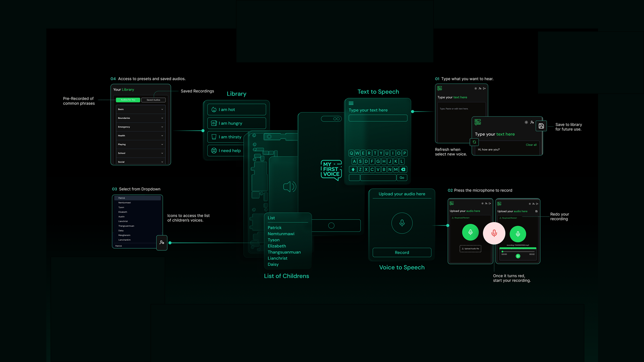This screenshot has height=362, width=644.
Task: Expand the Basic category chevron
Action: pyautogui.click(x=162, y=109)
